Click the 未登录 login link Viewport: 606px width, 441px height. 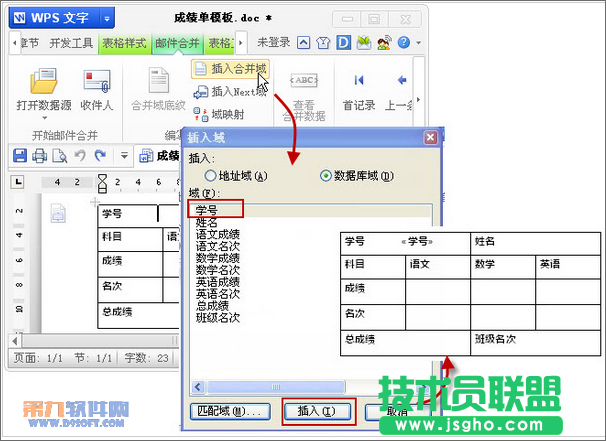pyautogui.click(x=274, y=43)
